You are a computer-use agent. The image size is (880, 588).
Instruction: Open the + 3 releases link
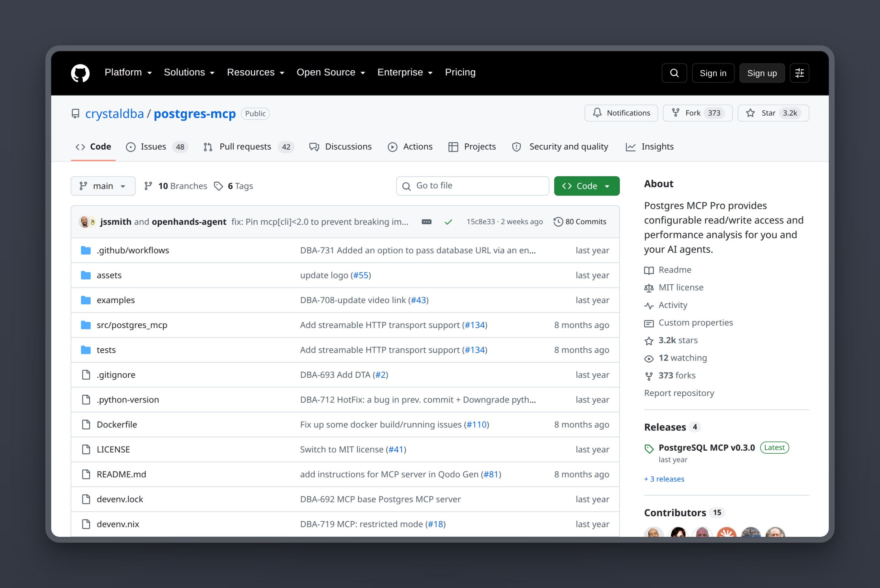coord(664,479)
